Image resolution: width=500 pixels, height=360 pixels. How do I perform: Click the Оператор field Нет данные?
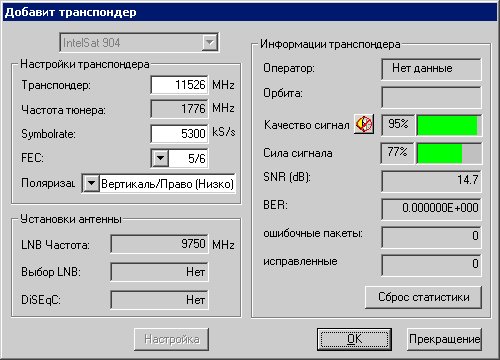431,69
